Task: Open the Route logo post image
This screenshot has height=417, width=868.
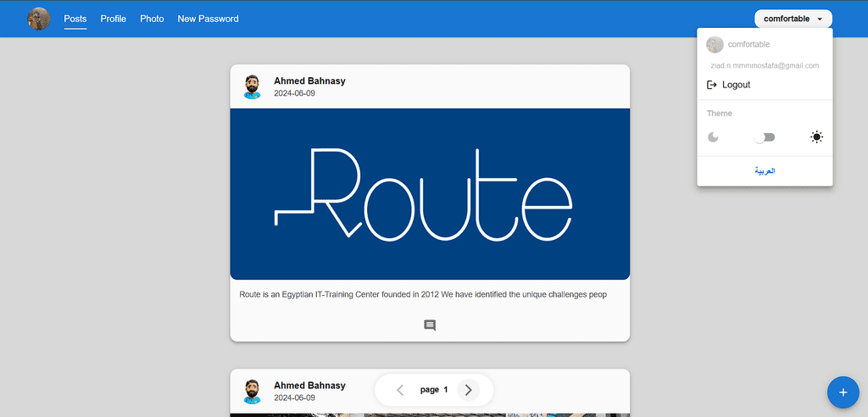Action: (430, 194)
